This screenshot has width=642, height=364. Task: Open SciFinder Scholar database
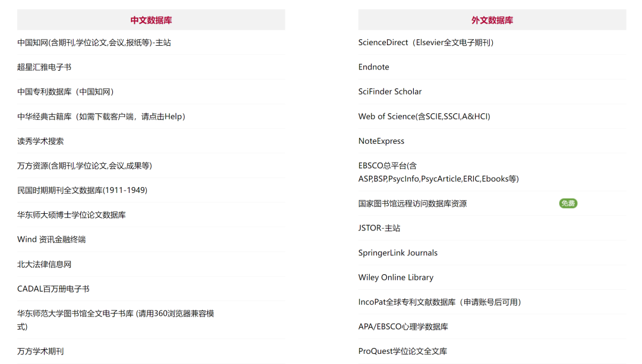tap(390, 91)
